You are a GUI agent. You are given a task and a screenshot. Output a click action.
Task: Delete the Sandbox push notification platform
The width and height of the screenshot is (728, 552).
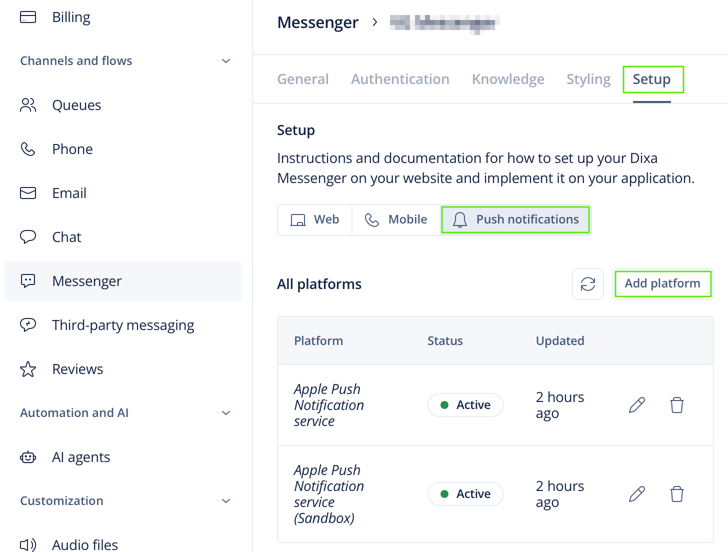tap(677, 494)
